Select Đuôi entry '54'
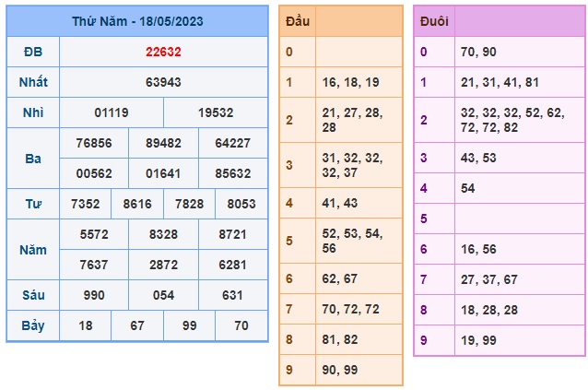 [x=468, y=188]
